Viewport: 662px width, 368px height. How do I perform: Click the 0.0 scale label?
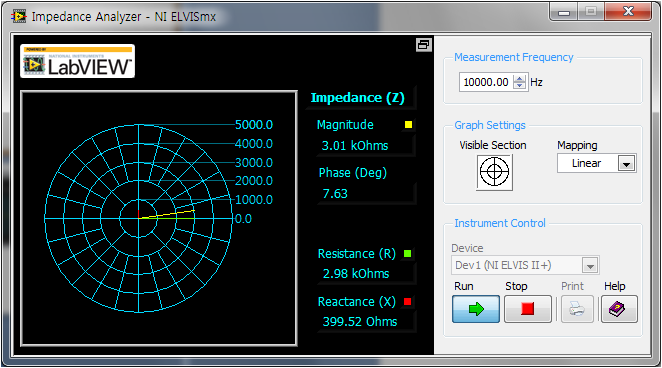243,219
